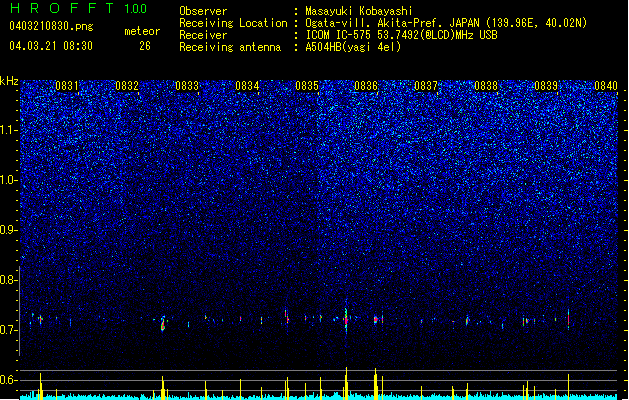
Task: Click the Observer field label
Action: tap(203, 11)
